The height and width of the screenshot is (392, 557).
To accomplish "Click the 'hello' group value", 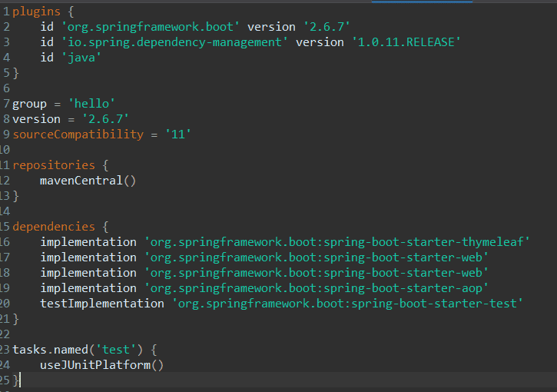I will click(x=91, y=104).
